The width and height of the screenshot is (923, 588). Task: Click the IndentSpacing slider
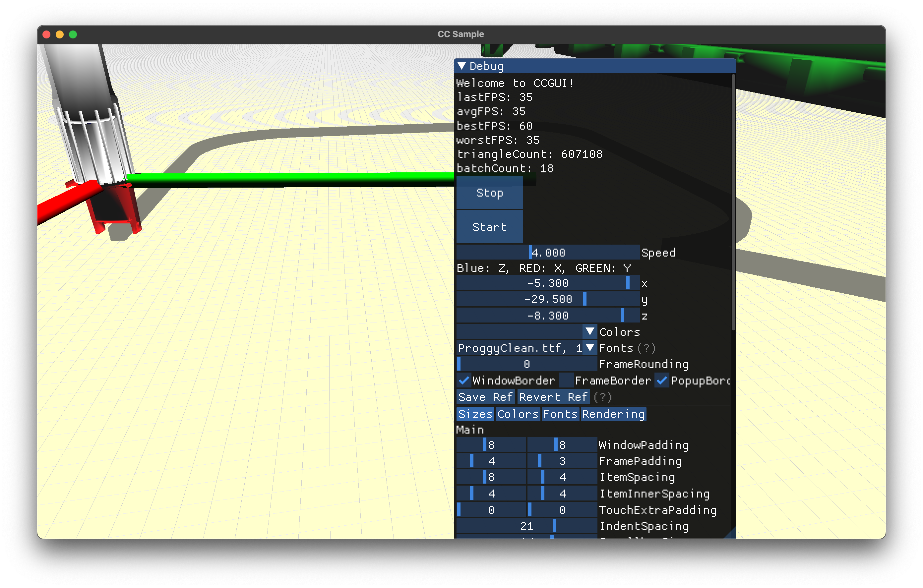pos(526,526)
